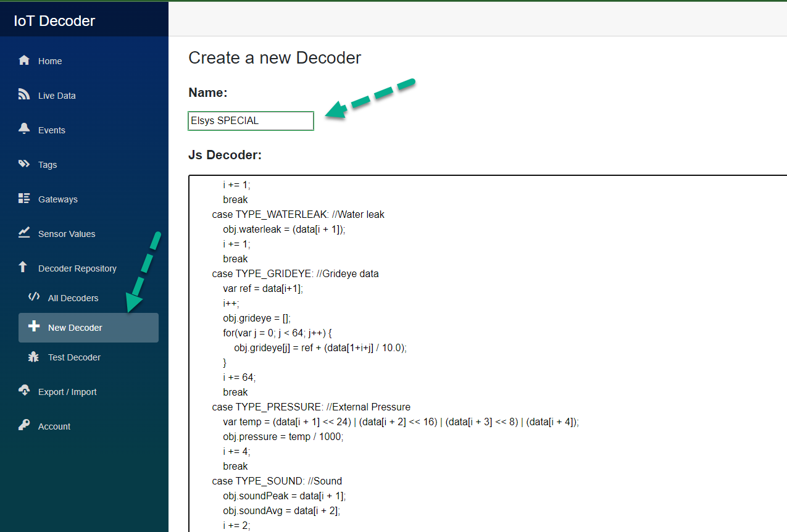The height and width of the screenshot is (532, 787).
Task: Click the New Decoder plus icon
Action: click(x=35, y=327)
